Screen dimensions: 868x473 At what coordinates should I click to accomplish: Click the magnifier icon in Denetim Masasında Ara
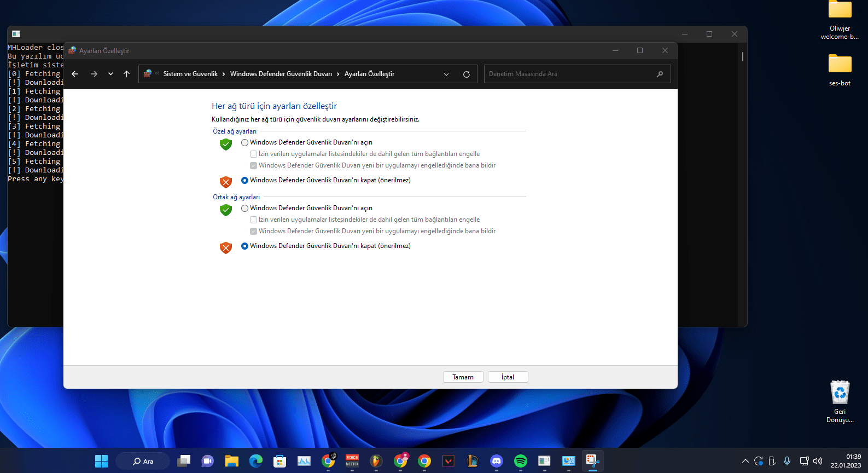(660, 74)
